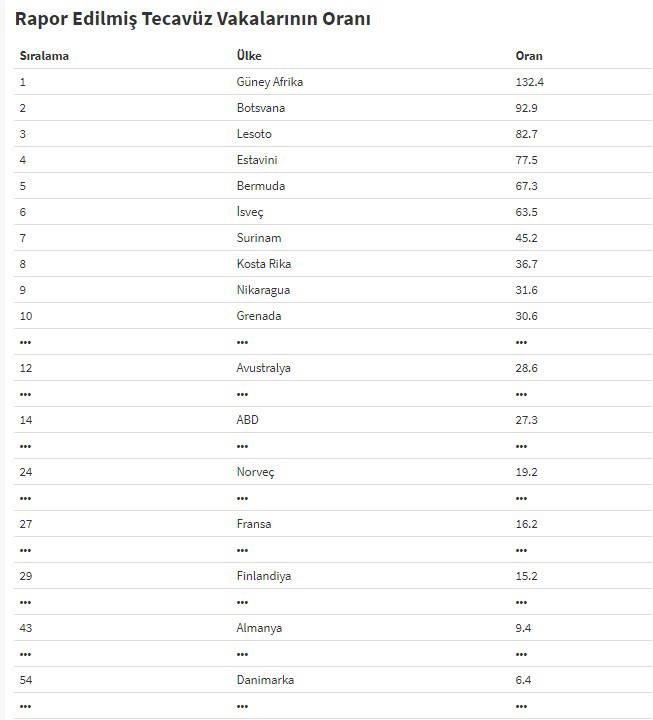
Task: Click on Kosta Rika
Action: (x=264, y=264)
